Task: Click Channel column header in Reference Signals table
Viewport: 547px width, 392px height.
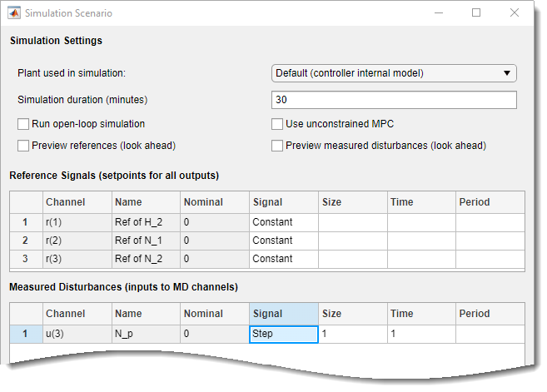Action: (77, 202)
